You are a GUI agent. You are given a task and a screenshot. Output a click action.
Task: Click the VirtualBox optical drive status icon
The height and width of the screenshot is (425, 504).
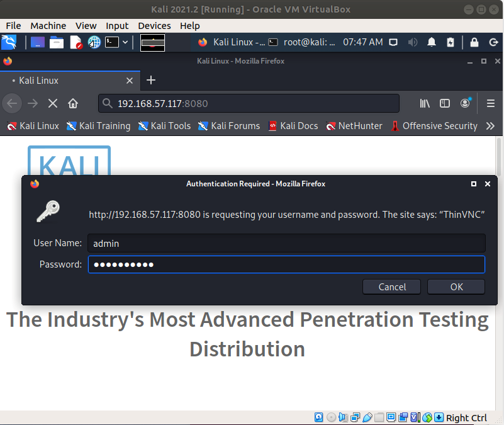(331, 417)
